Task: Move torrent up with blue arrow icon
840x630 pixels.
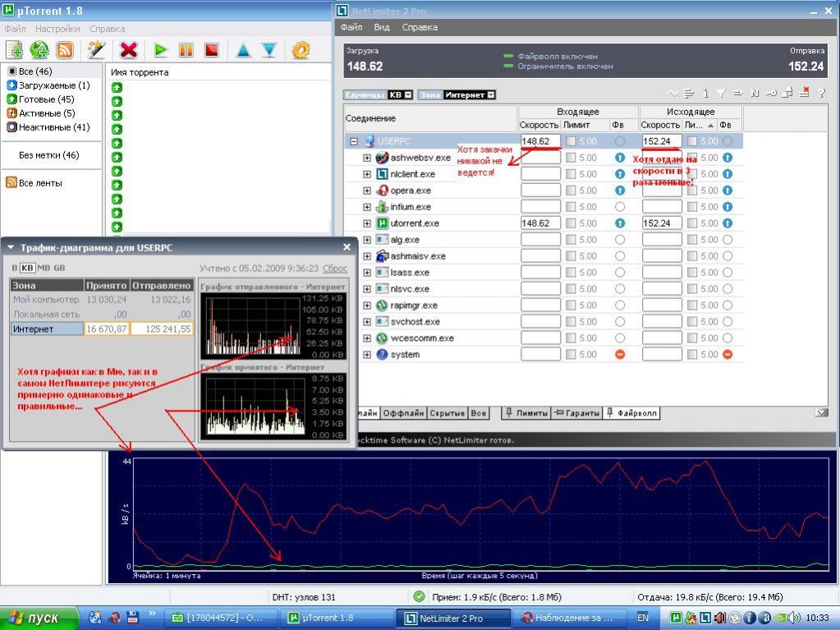Action: (x=243, y=50)
